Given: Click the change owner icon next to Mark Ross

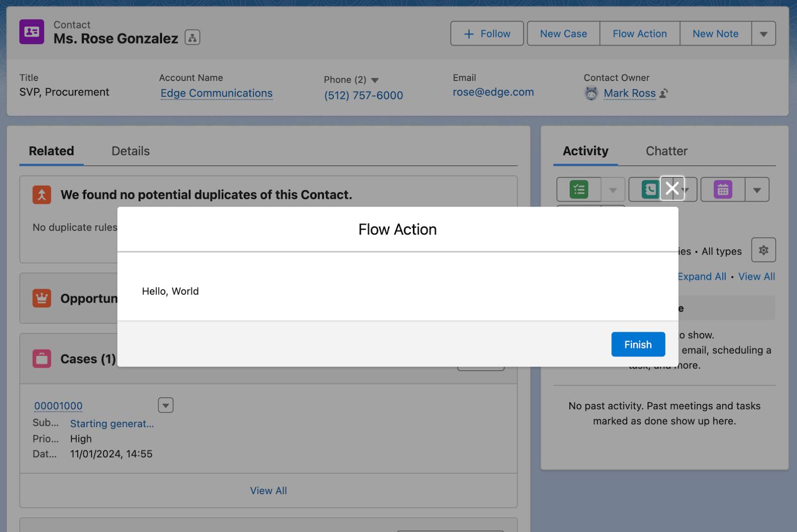Looking at the screenshot, I should pos(664,93).
